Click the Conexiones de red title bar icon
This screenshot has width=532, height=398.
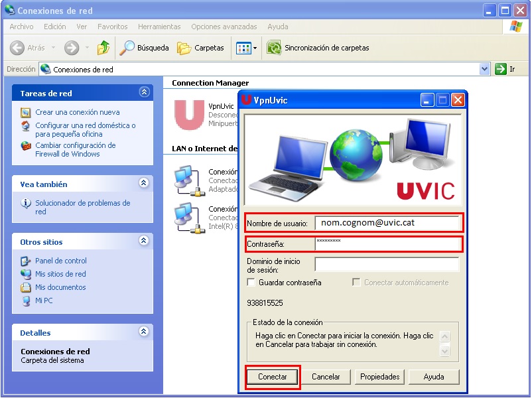pos(10,10)
